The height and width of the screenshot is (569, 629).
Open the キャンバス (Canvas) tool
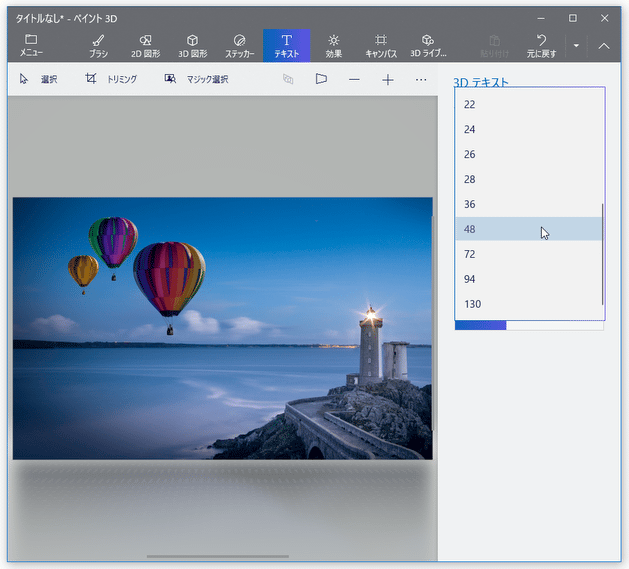(x=381, y=46)
